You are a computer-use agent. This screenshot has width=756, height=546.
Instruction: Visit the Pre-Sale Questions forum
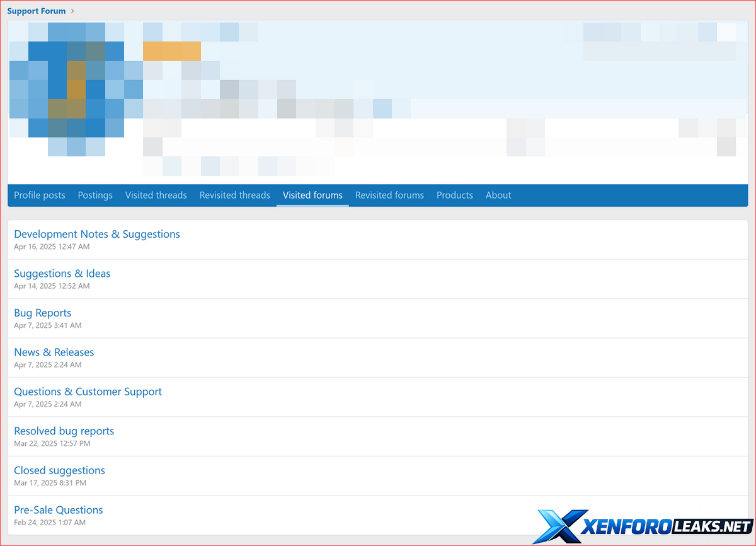click(59, 510)
